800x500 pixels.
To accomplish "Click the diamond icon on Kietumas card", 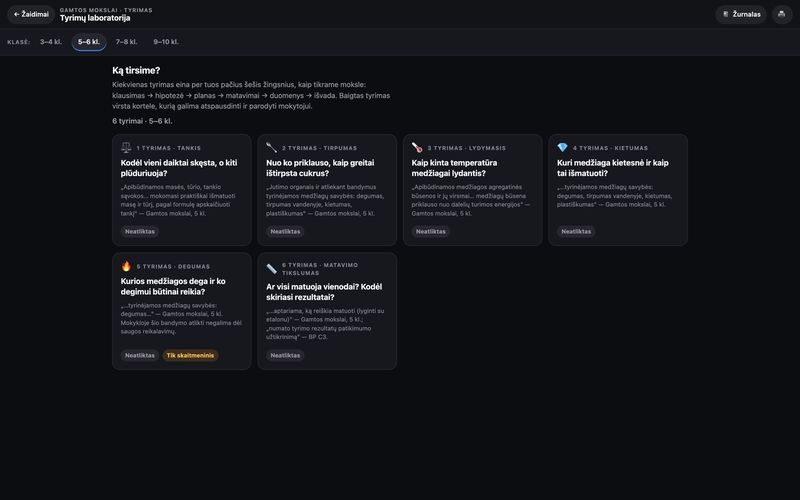I will (x=562, y=147).
